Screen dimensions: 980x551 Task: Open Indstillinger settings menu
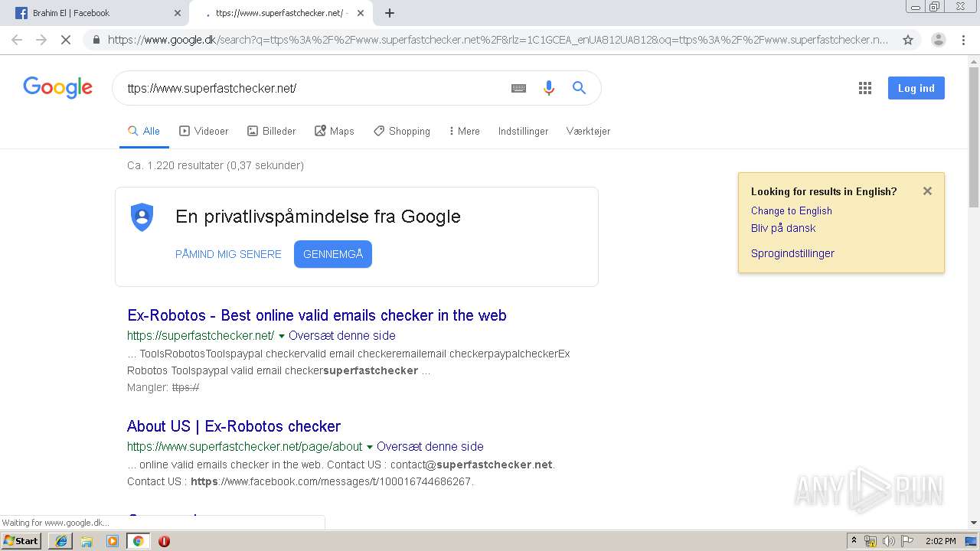[x=523, y=131]
